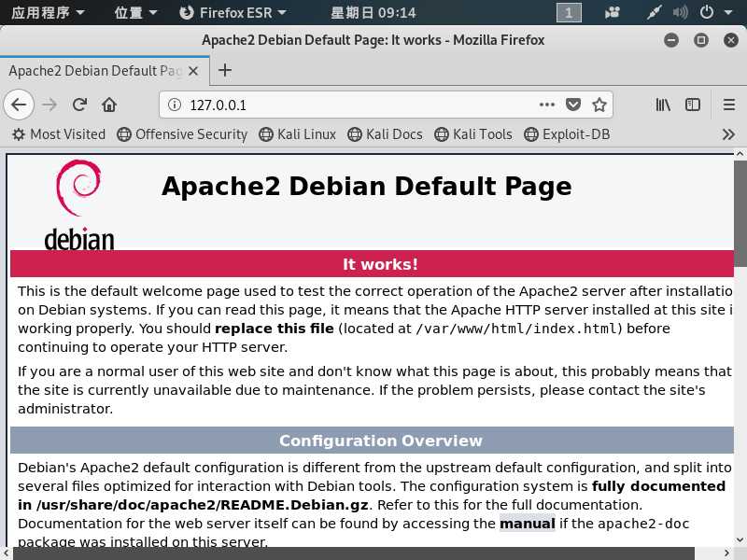Toggle the sidebar view

click(x=692, y=105)
